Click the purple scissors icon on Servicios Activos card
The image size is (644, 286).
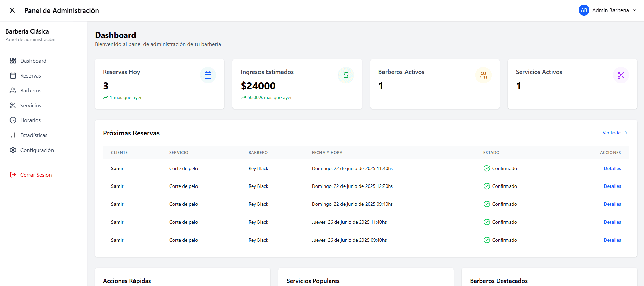coord(621,75)
